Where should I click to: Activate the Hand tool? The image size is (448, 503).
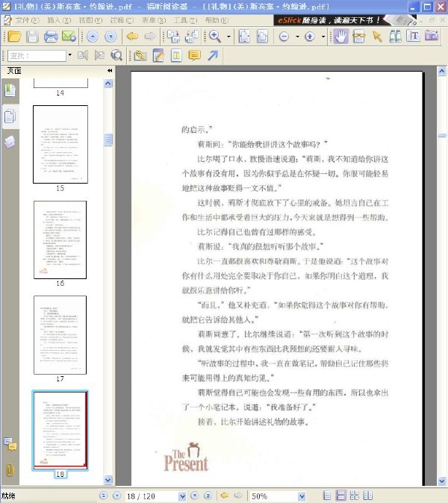click(340, 37)
